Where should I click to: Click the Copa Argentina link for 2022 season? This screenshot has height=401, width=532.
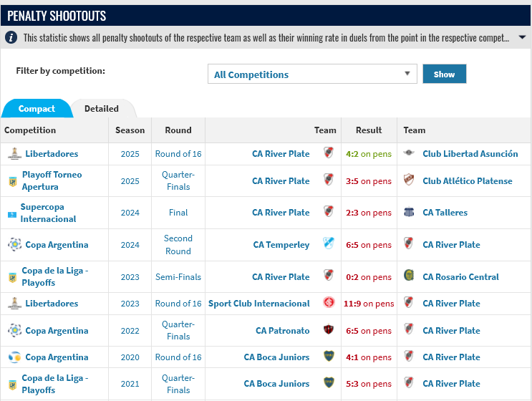(57, 331)
